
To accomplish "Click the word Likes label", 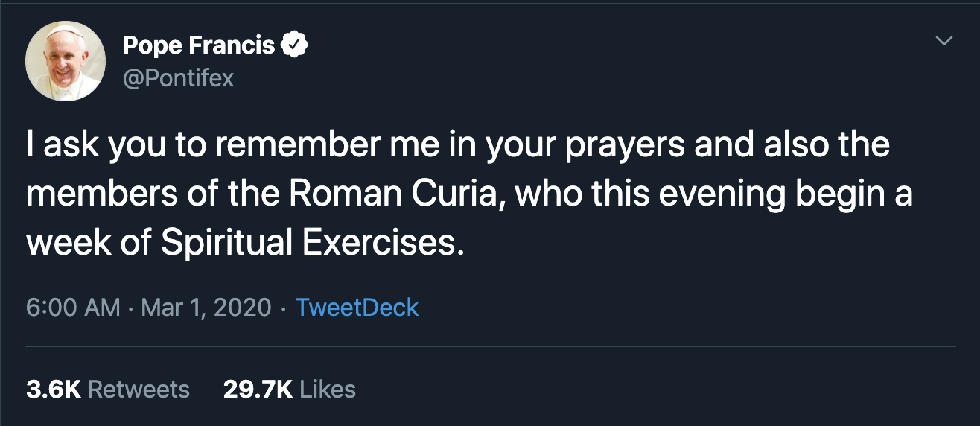I will pyautogui.click(x=327, y=389).
